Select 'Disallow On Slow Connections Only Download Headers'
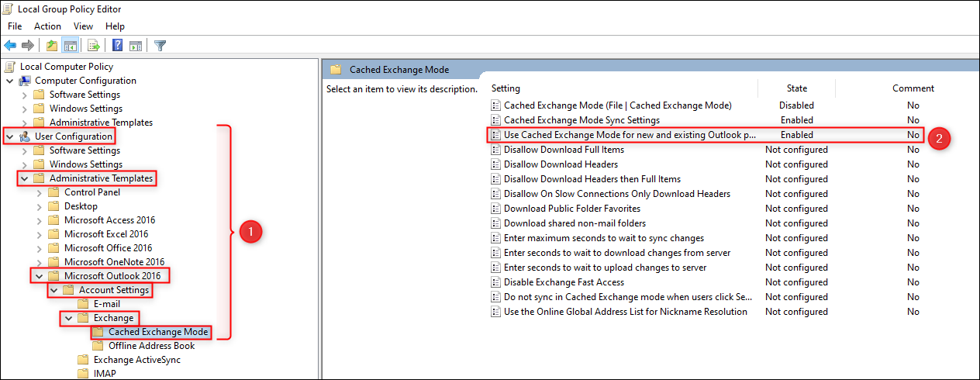The image size is (980, 380). pos(617,194)
